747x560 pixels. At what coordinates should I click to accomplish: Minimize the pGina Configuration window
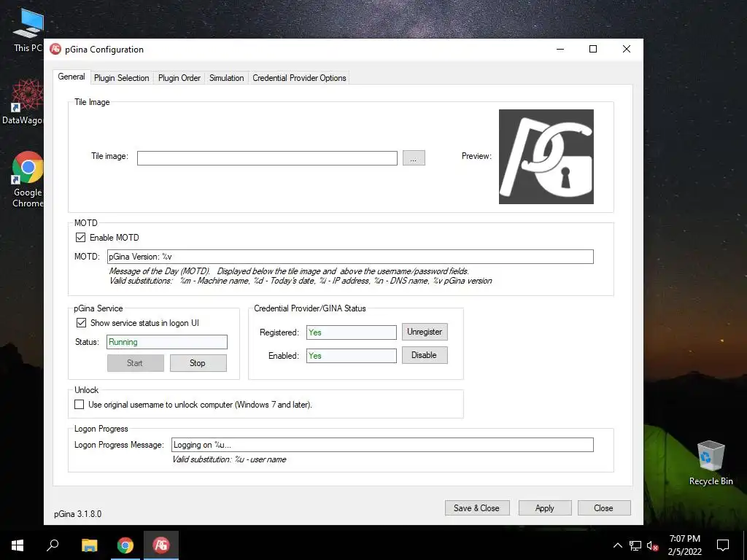coord(560,49)
